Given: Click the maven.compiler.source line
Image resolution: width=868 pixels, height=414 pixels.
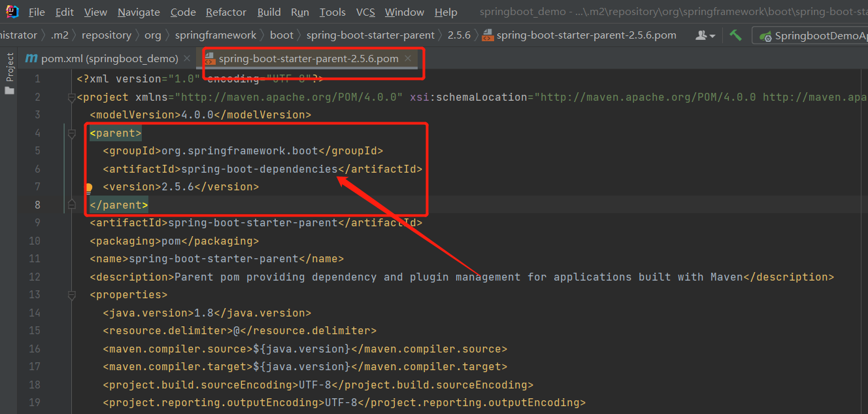Looking at the screenshot, I should 305,349.
